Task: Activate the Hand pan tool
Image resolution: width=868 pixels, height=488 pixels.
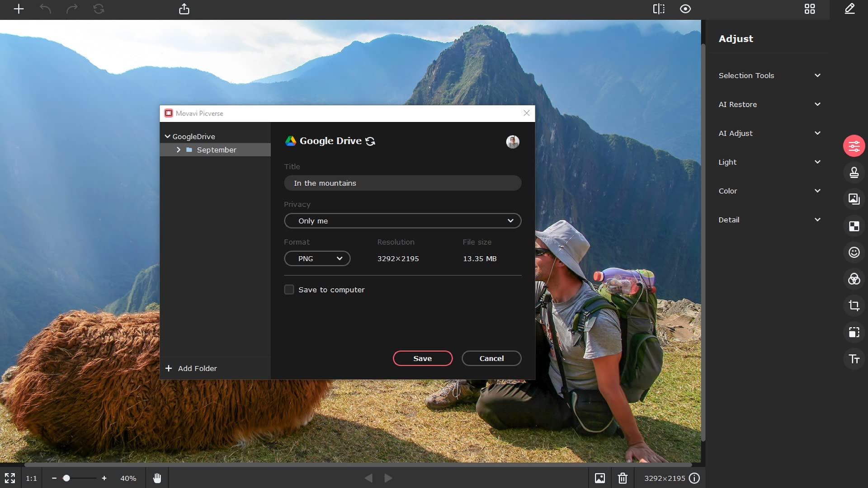Action: click(157, 478)
